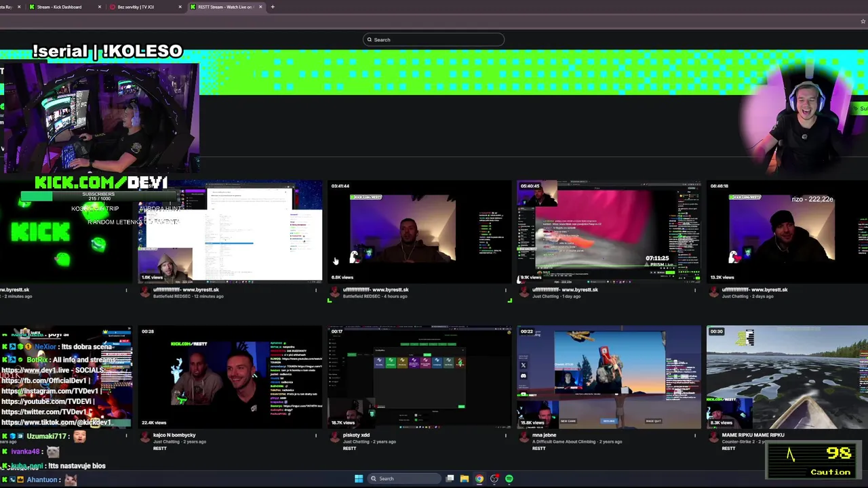
Task: Open File Explorer from the taskbar
Action: pos(465,479)
